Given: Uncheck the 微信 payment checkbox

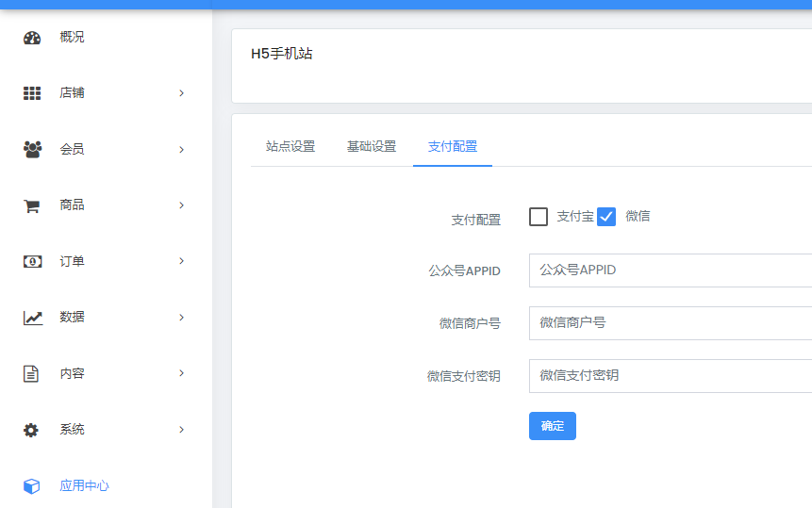Looking at the screenshot, I should (606, 217).
